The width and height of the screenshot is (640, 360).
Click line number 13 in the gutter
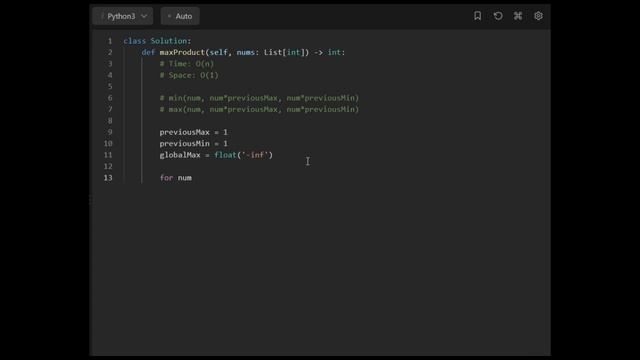[108, 178]
